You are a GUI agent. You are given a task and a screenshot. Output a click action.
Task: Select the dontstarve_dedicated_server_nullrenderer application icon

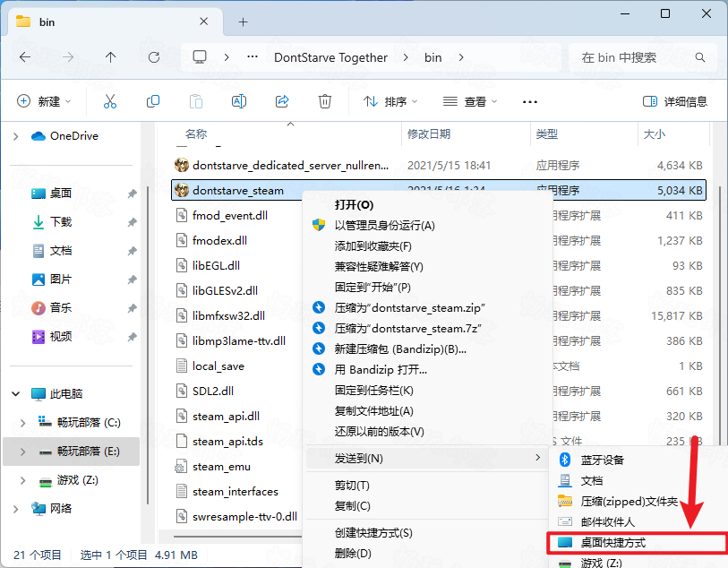(x=182, y=165)
